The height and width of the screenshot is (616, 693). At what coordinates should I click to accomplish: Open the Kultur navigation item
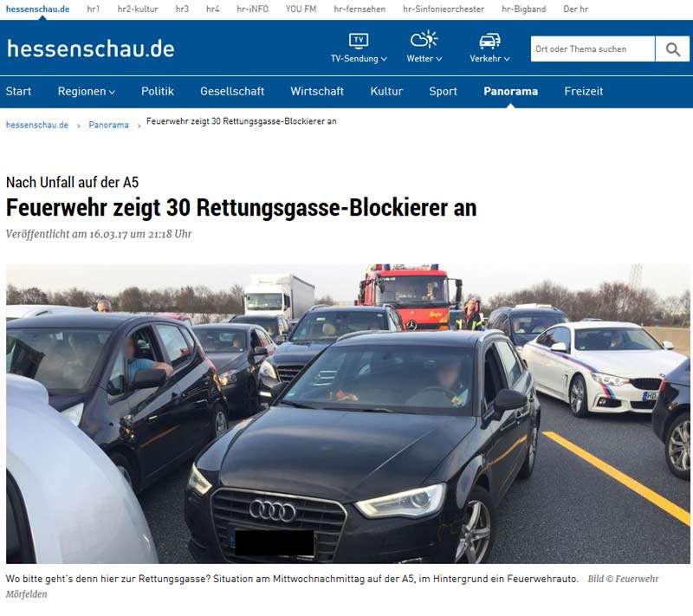point(386,92)
